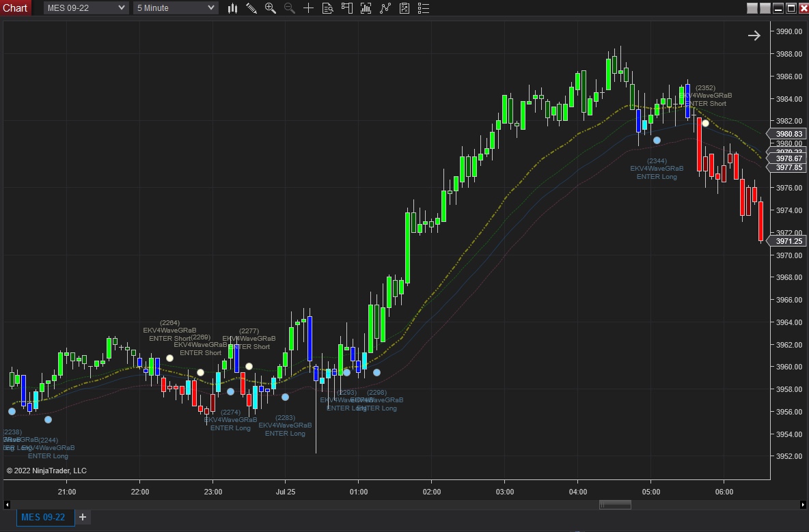Select white dot near 2264 ENTER Short

169,359
